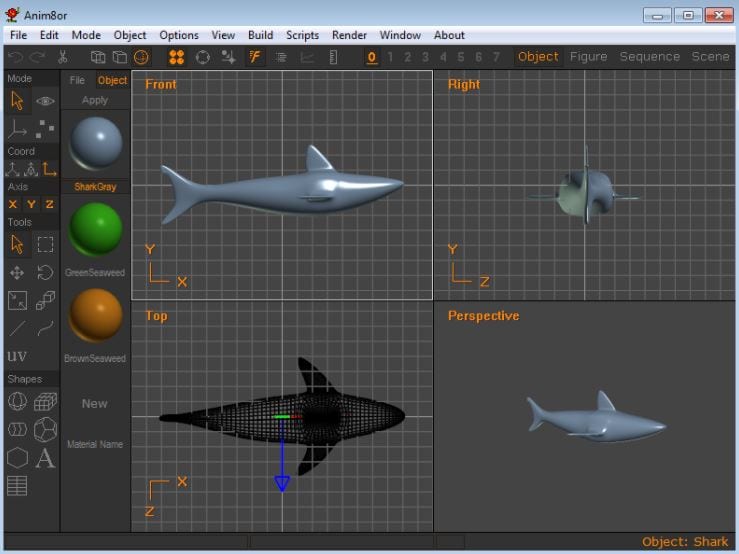Toggle the Y axis lock

coord(31,204)
